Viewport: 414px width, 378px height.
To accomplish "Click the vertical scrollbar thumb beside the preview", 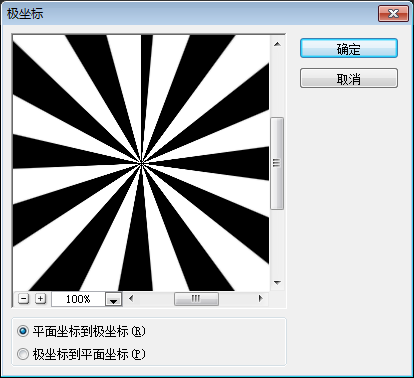I will [277, 163].
